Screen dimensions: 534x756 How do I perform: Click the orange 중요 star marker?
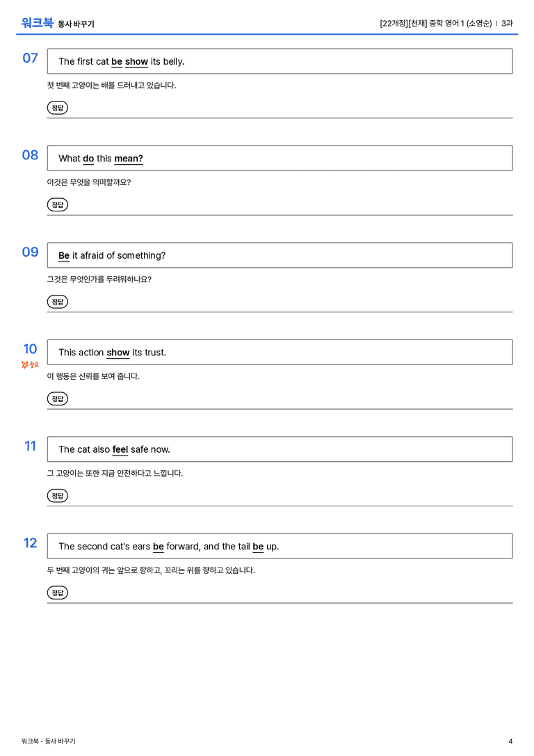tap(30, 364)
